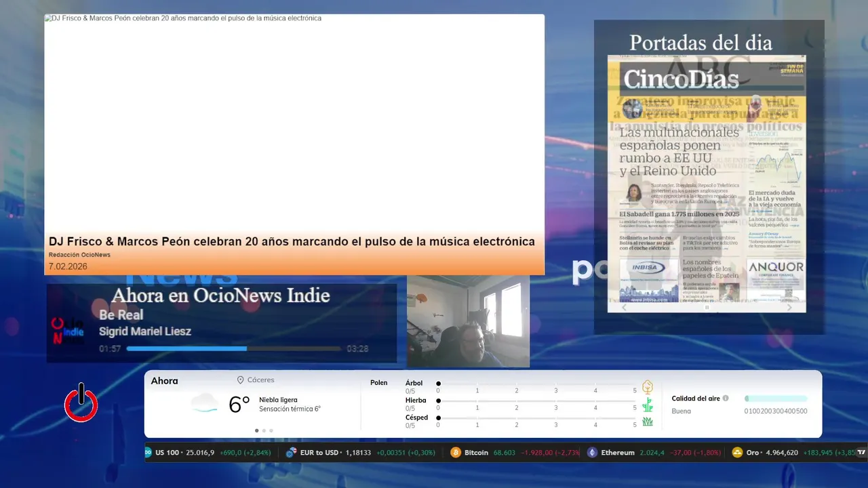Screen dimensions: 868x488
Task: Click the weed icon on the Hierba row
Action: click(648, 405)
